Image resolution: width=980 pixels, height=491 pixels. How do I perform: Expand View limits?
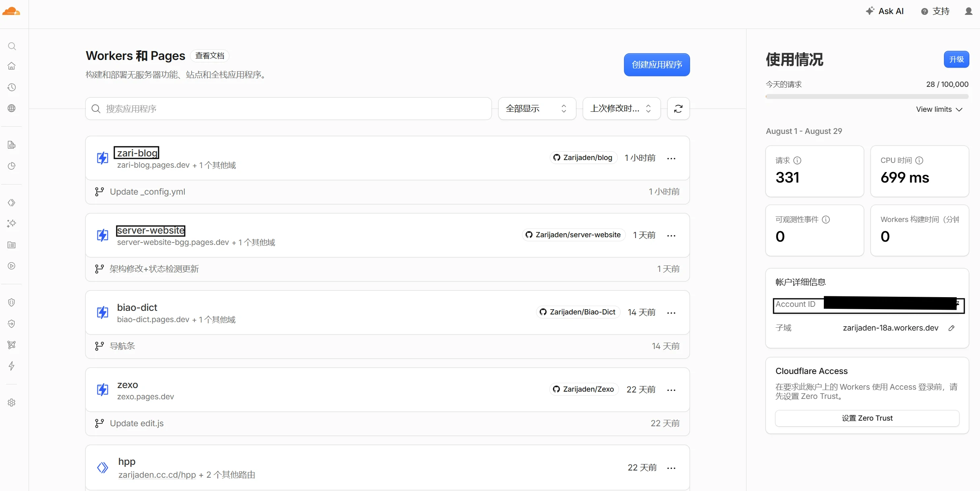click(939, 109)
